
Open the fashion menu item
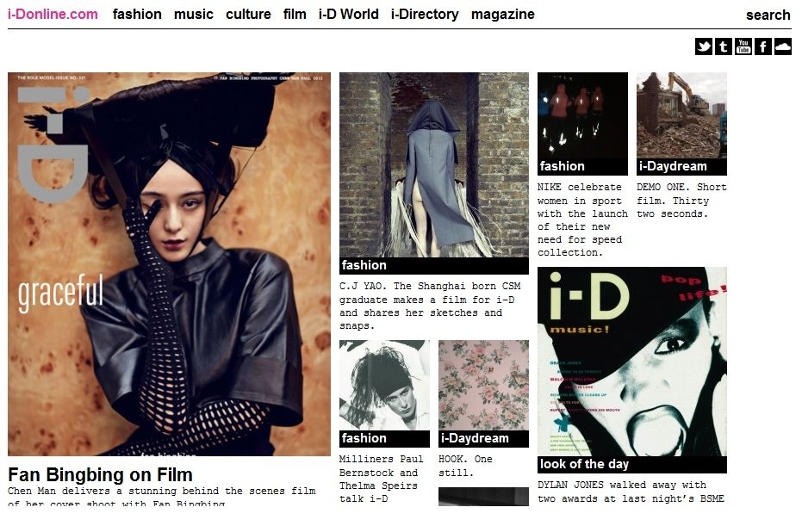click(x=137, y=14)
